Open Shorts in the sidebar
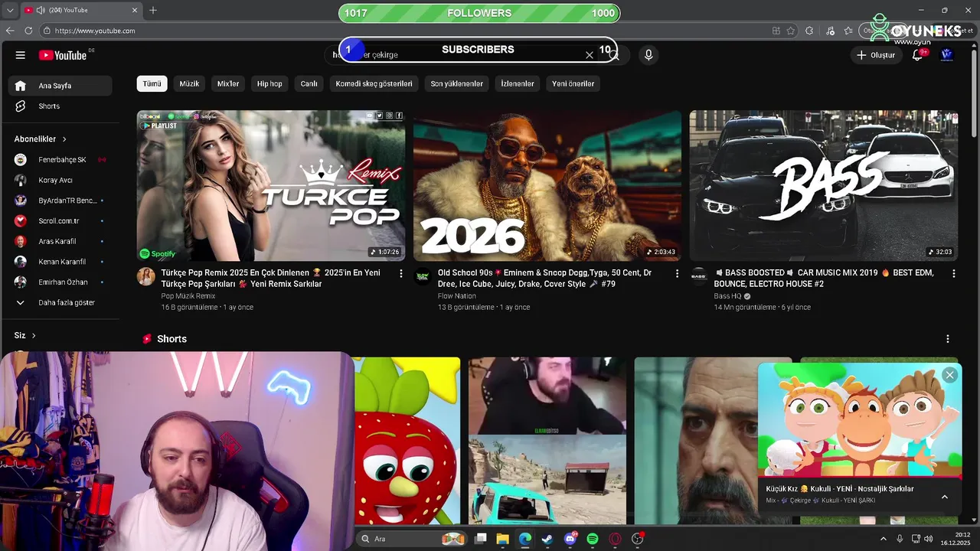 (61, 106)
